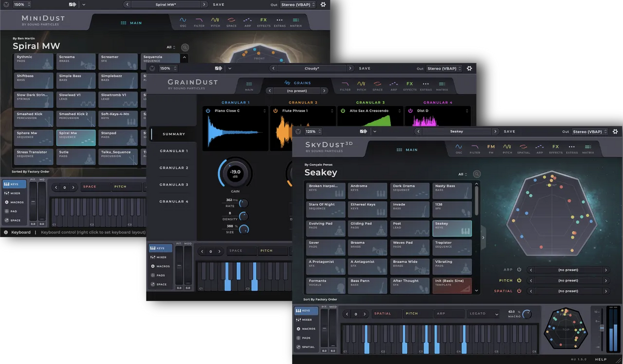Open the PITCH preset selector in SkyDust

click(x=570, y=280)
